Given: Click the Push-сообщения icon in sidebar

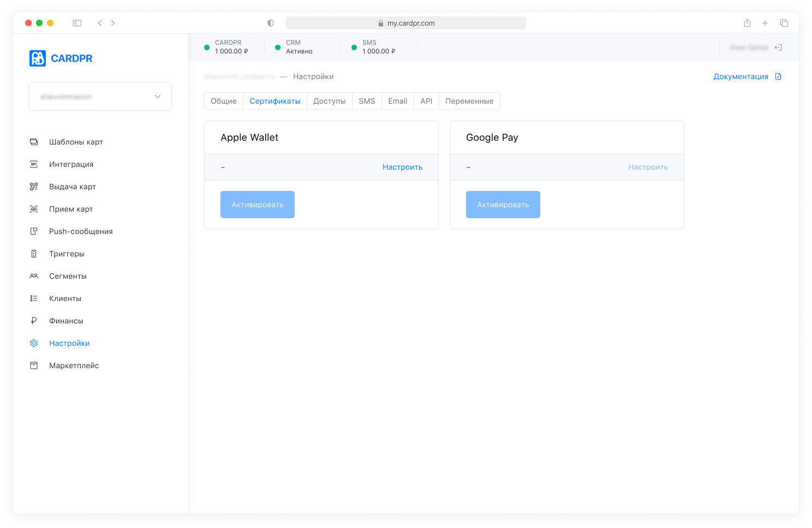Looking at the screenshot, I should tap(34, 231).
